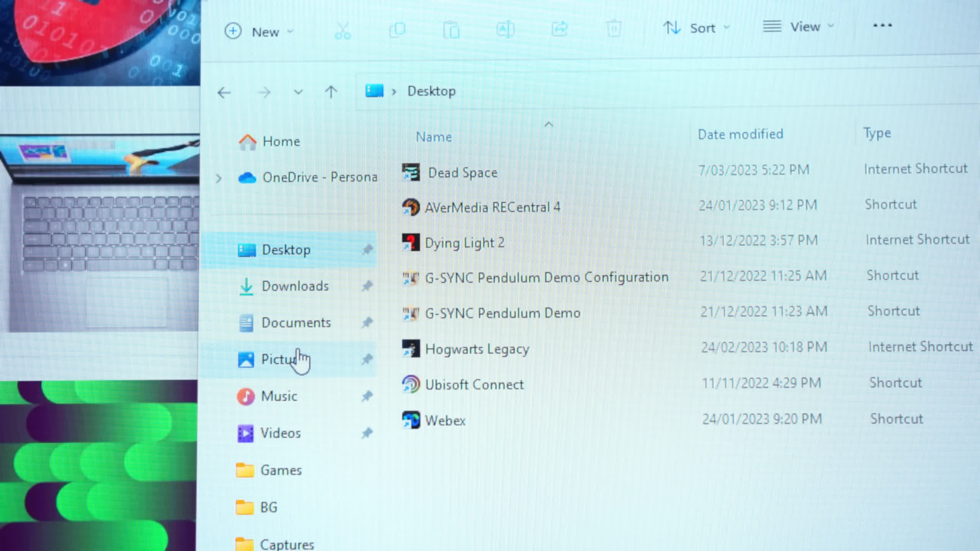Click the PC icon in address bar

click(x=374, y=91)
